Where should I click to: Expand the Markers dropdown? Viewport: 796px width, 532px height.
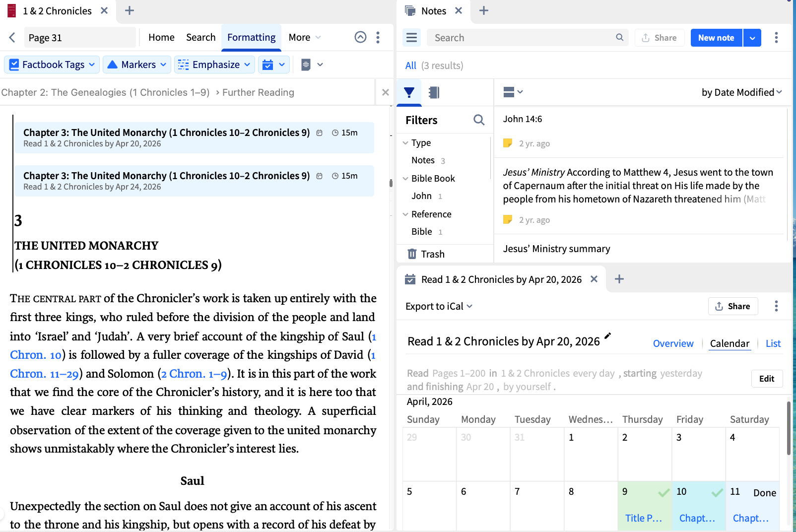[x=163, y=65]
